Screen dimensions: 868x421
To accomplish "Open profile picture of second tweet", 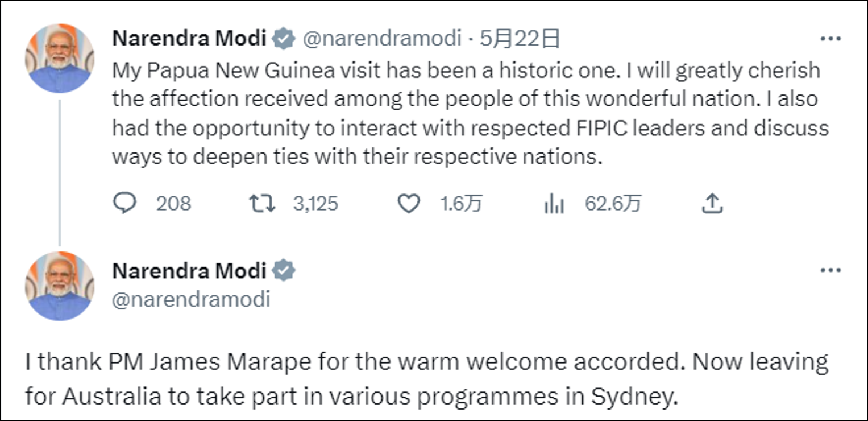I will point(59,286).
